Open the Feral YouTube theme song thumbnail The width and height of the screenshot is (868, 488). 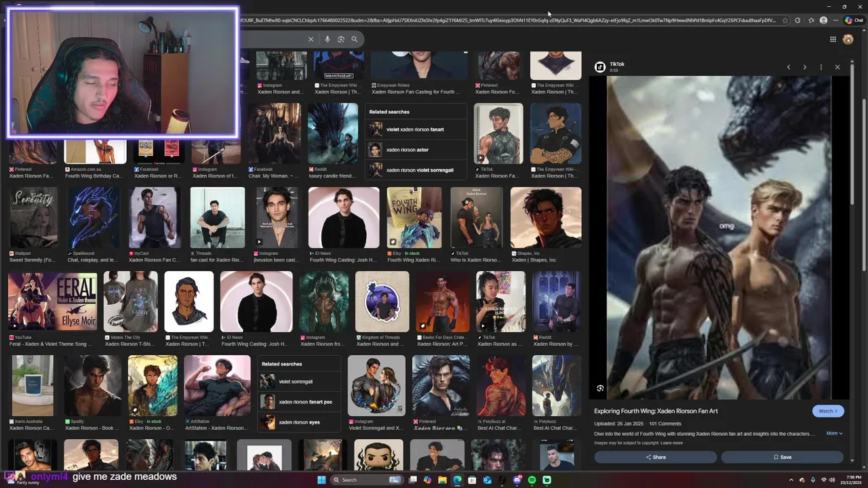pyautogui.click(x=52, y=302)
